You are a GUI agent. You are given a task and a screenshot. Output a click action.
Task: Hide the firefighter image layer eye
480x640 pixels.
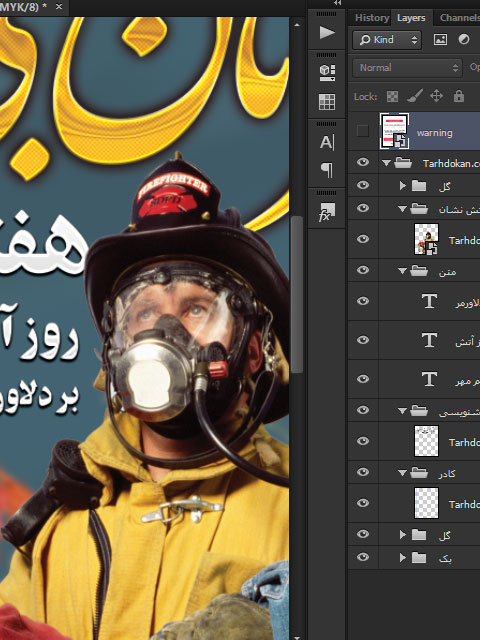[x=363, y=239]
